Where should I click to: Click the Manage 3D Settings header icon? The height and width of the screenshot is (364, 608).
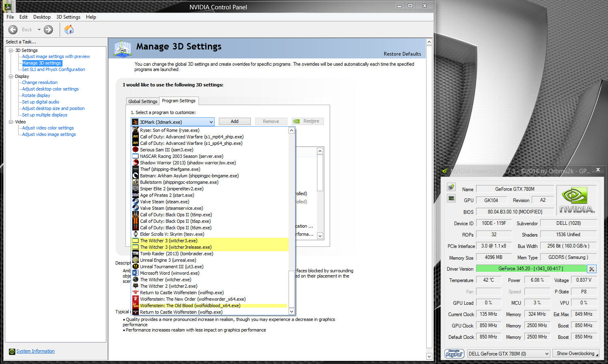(123, 48)
